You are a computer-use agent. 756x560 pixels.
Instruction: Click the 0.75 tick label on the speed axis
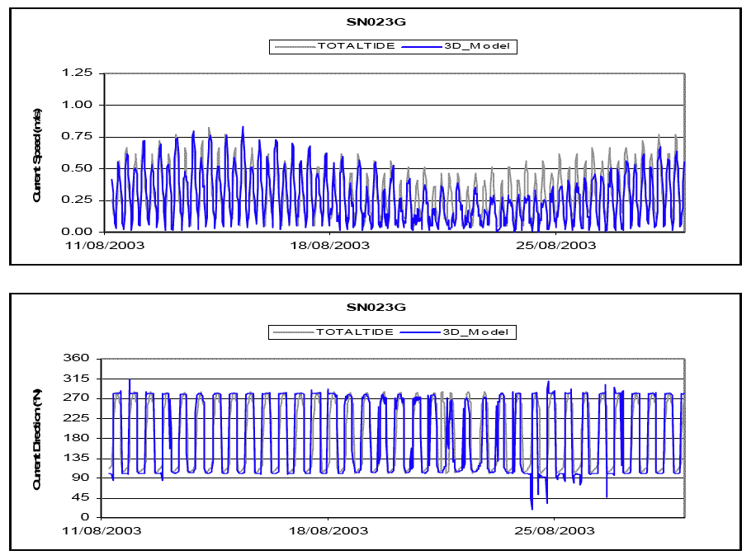click(77, 137)
